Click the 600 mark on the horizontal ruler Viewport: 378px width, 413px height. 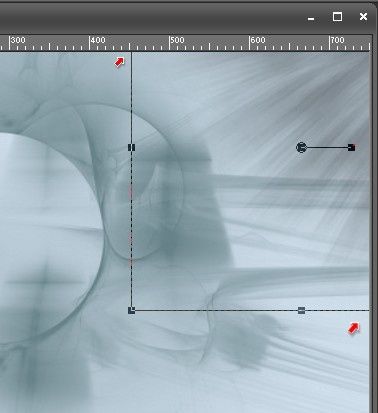(258, 40)
